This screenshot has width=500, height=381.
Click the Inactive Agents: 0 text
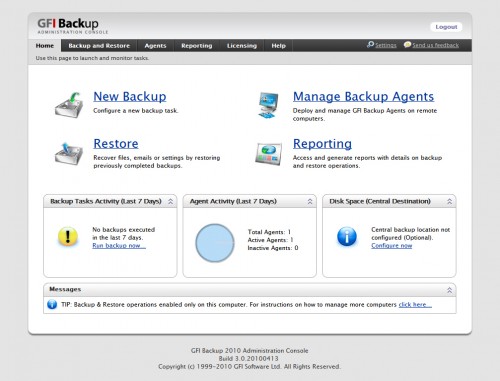[273, 248]
